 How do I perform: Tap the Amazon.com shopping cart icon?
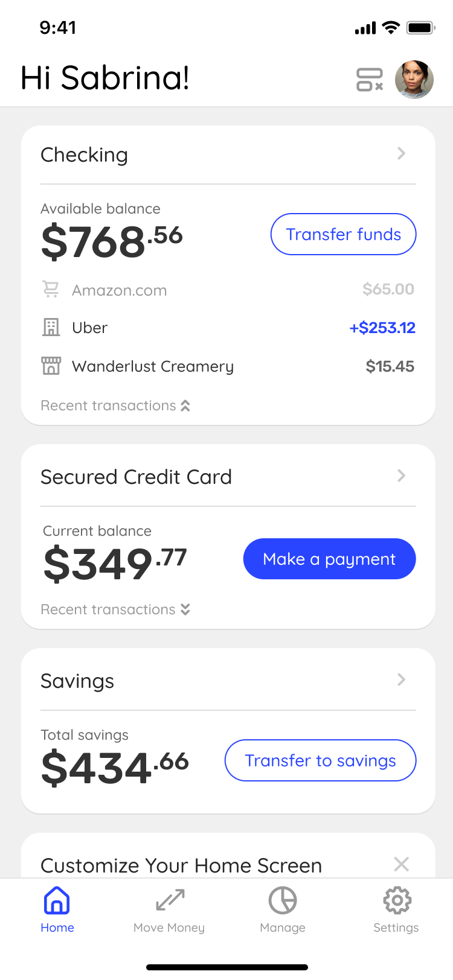tap(51, 290)
